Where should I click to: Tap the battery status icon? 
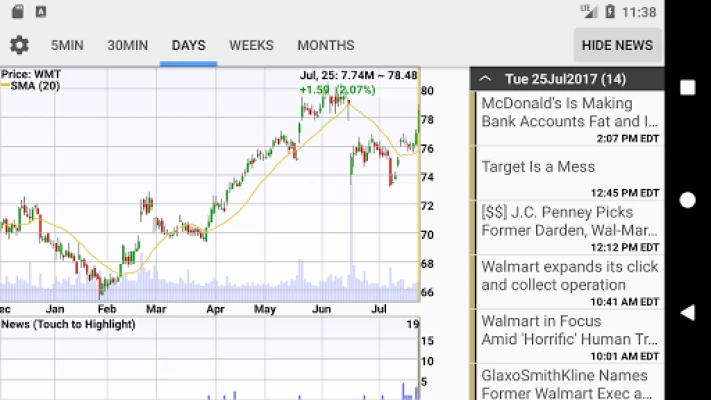pos(610,12)
